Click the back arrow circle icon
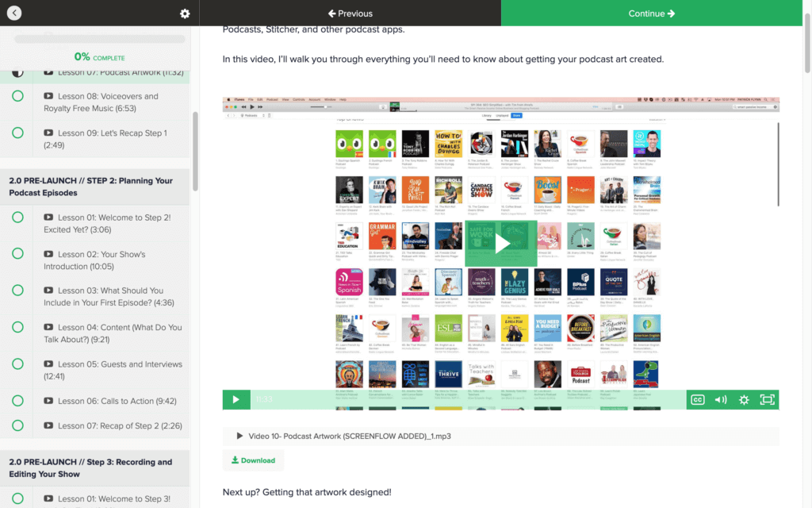 coord(14,13)
